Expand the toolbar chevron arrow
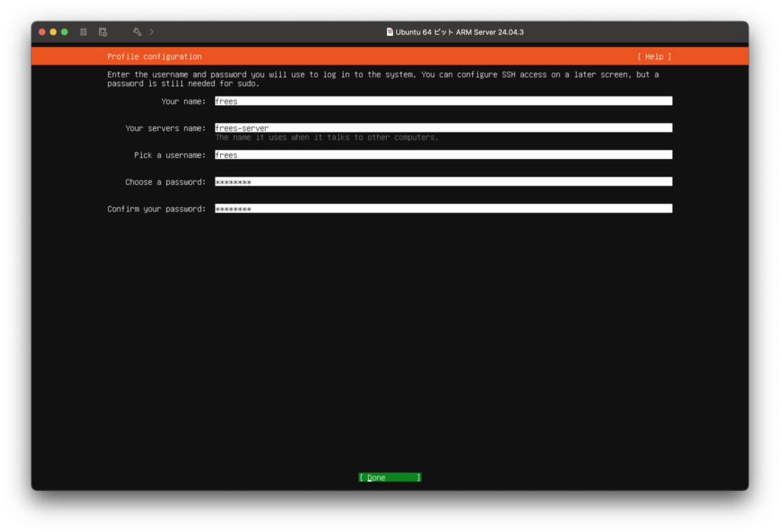 pos(152,32)
